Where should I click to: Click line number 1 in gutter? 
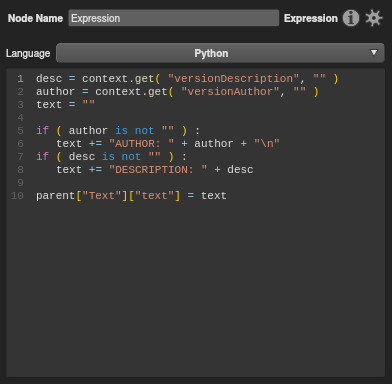20,79
